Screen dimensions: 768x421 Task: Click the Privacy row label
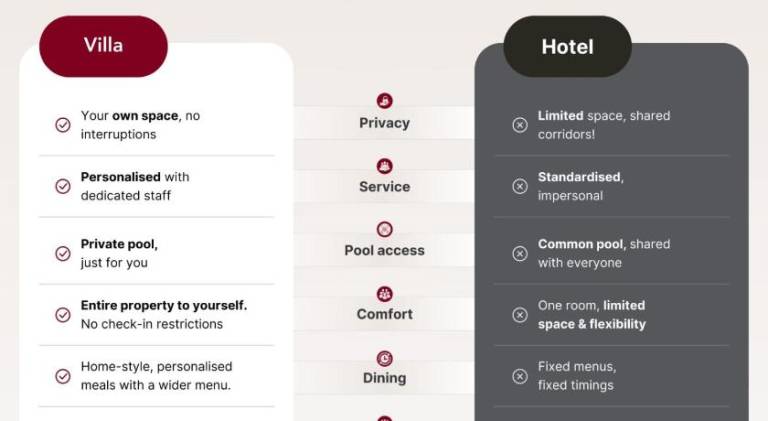(x=384, y=123)
